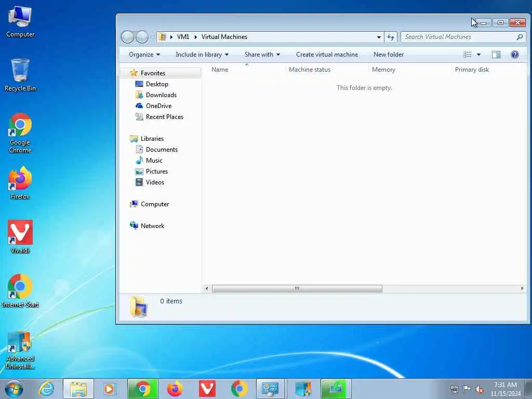Viewport: 532px width, 399px height.
Task: Select Documents library
Action: 162,150
